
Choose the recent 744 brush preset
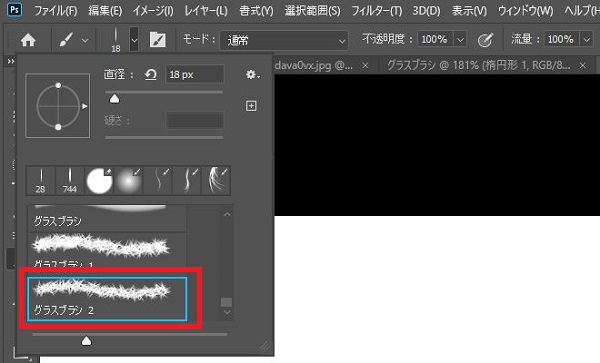click(x=70, y=181)
